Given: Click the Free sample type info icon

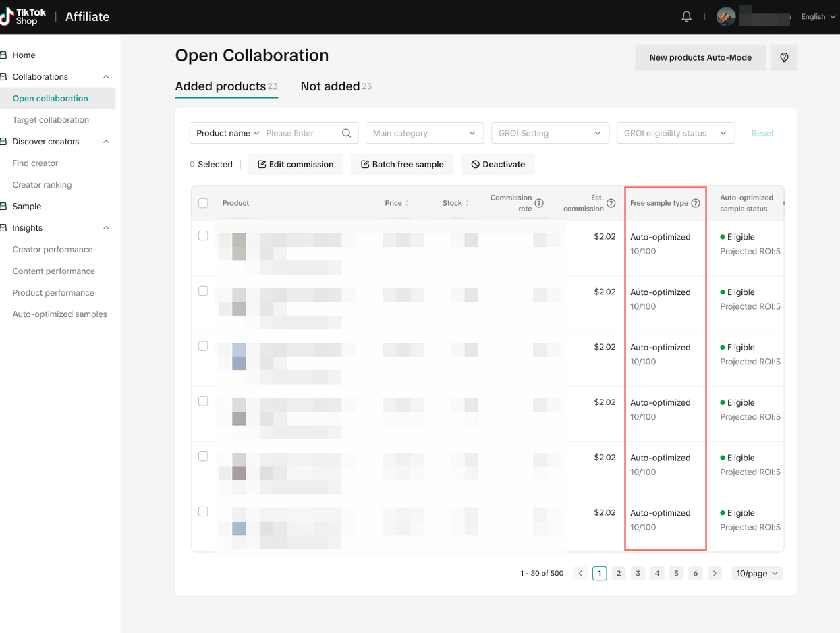Looking at the screenshot, I should click(x=696, y=203).
